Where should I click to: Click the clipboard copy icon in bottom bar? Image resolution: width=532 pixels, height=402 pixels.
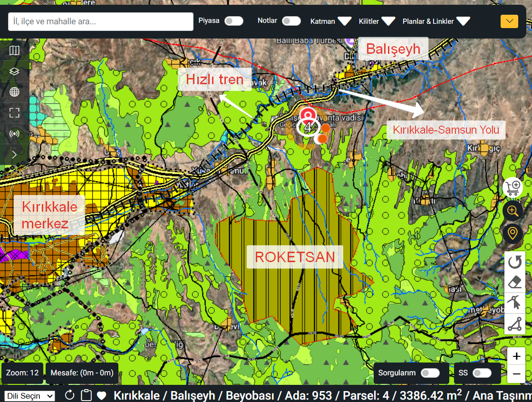point(86,395)
